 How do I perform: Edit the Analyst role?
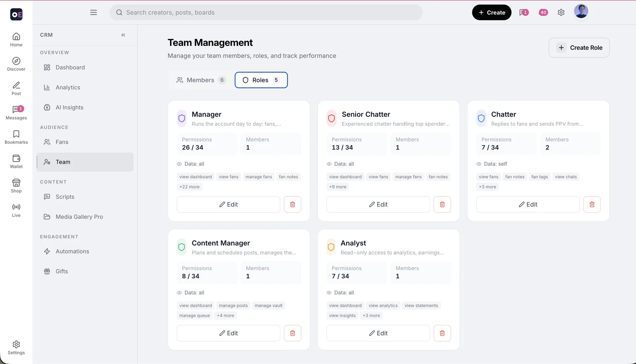pyautogui.click(x=378, y=333)
